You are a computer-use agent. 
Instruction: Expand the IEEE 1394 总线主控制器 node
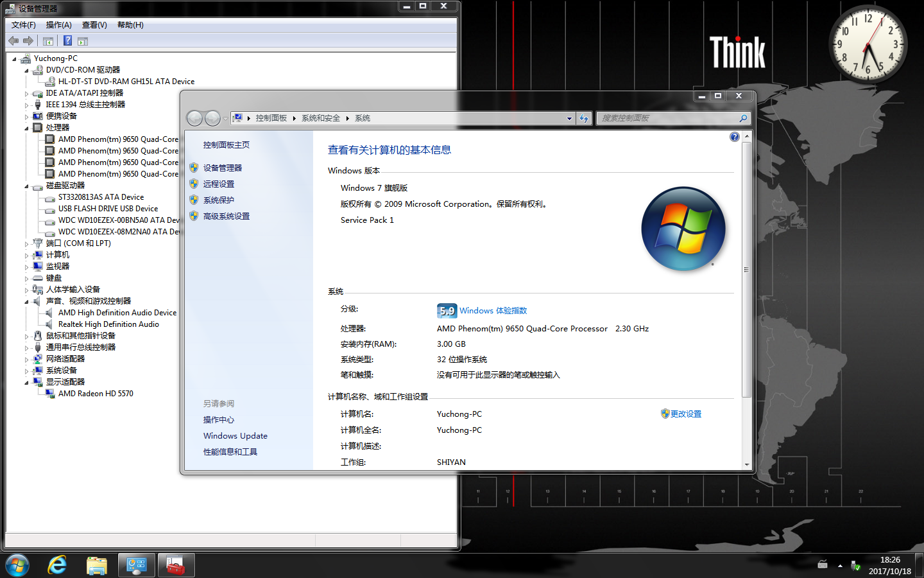(x=26, y=105)
